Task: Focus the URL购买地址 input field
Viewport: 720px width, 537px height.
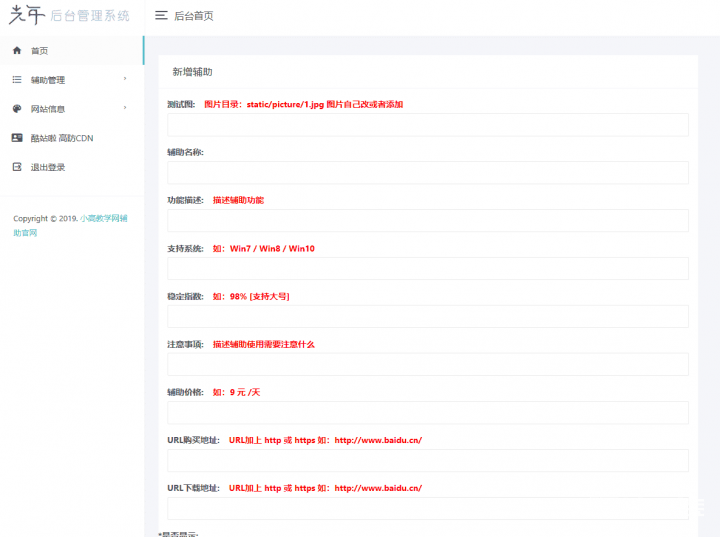Action: click(428, 461)
